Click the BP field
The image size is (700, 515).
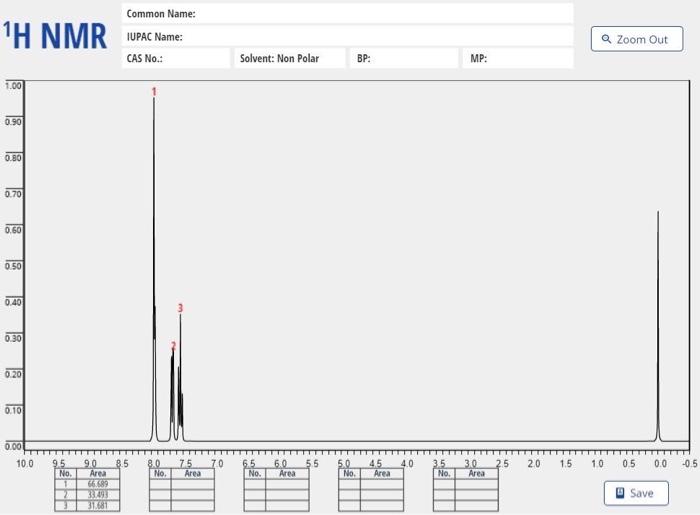(404, 58)
